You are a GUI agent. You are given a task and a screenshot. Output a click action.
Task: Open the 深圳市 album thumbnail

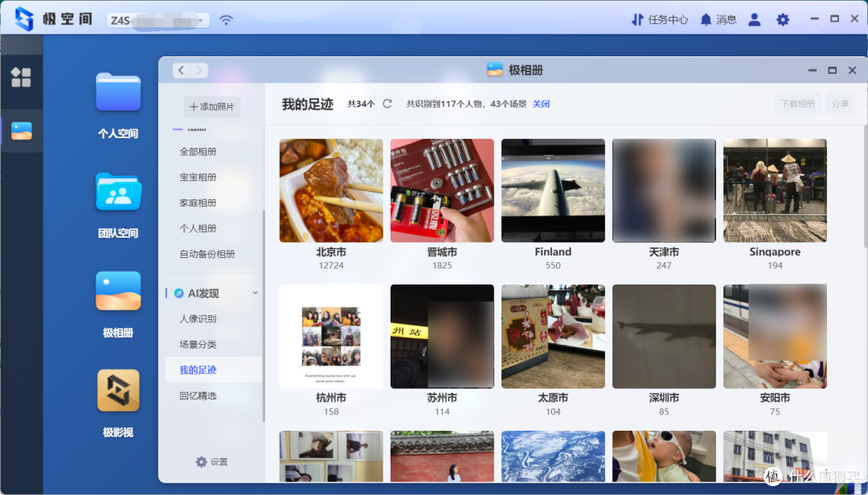[x=664, y=337]
